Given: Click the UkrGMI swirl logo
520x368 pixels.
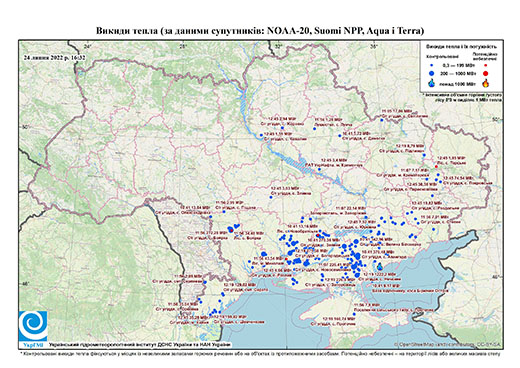Looking at the screenshot, I should click(x=33, y=327).
